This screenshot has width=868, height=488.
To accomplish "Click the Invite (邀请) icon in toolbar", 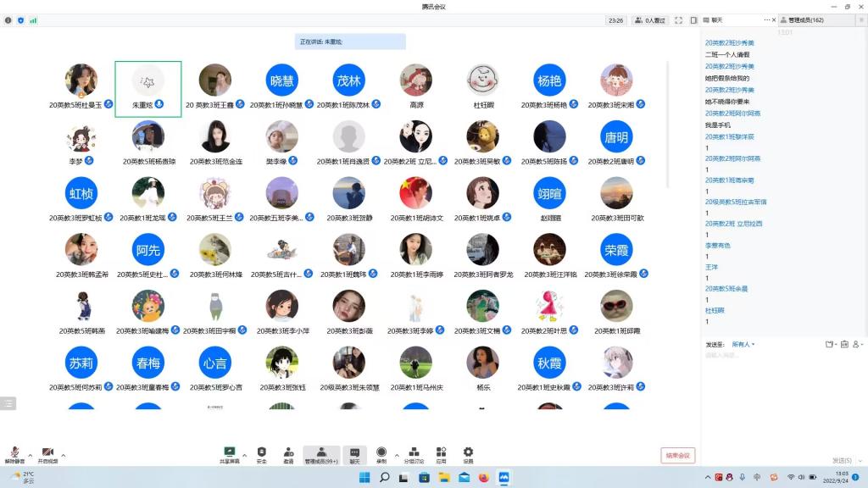I will coord(289,453).
